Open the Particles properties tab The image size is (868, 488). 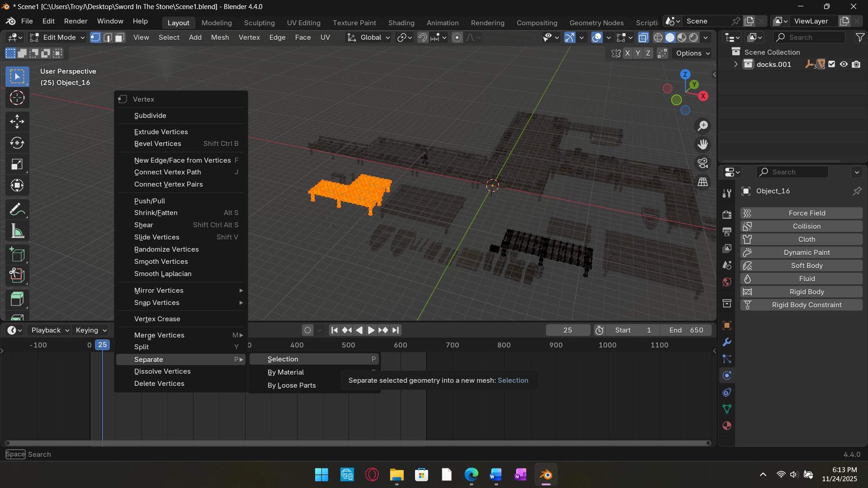pos(727,359)
